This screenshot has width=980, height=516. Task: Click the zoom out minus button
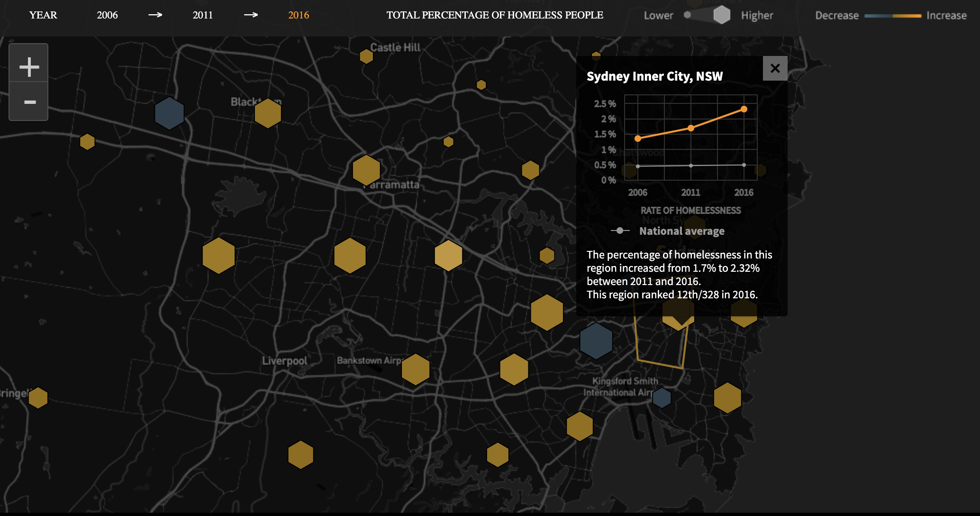click(x=29, y=102)
